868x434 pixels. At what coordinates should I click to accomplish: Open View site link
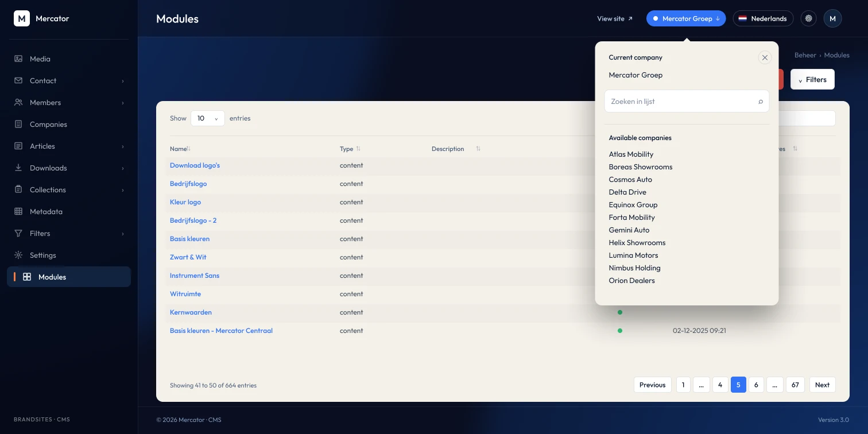tap(615, 18)
